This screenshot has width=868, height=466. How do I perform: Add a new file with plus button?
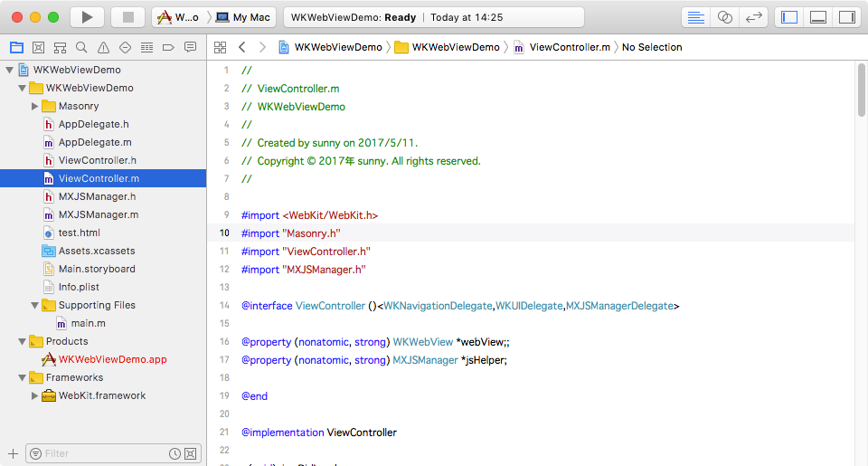point(14,454)
